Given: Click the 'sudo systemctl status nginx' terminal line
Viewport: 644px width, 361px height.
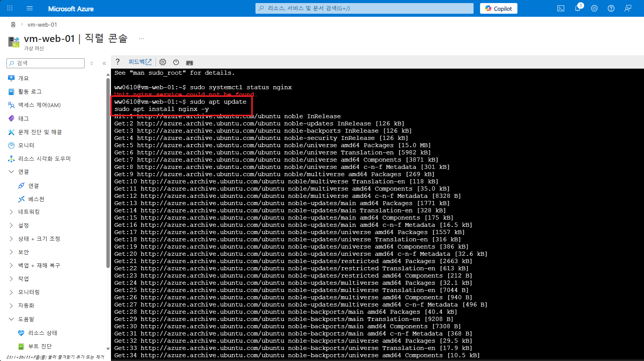Looking at the screenshot, I should coord(203,87).
